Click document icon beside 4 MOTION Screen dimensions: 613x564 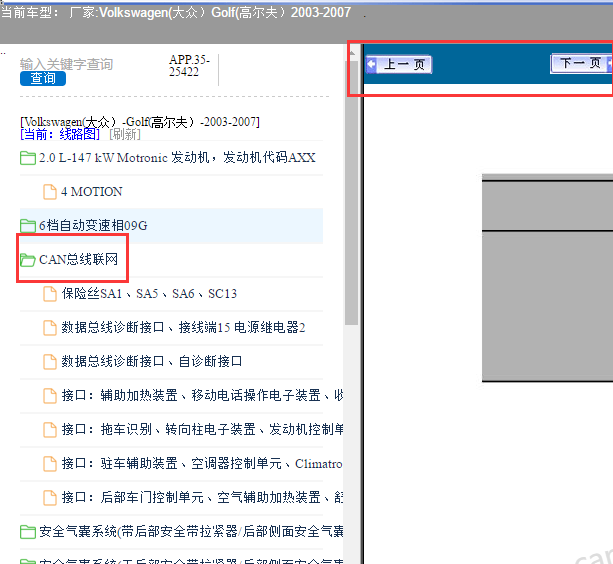pos(50,192)
